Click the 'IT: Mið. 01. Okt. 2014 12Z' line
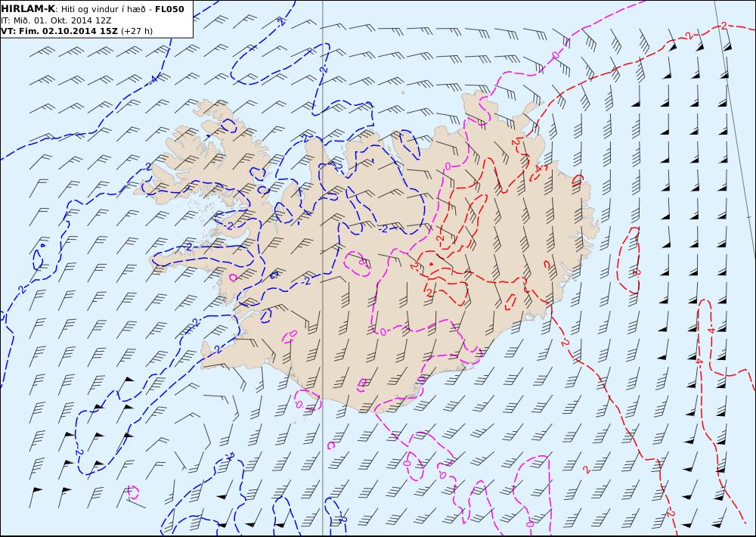Screen dimensions: 756x537 pyautogui.click(x=57, y=20)
